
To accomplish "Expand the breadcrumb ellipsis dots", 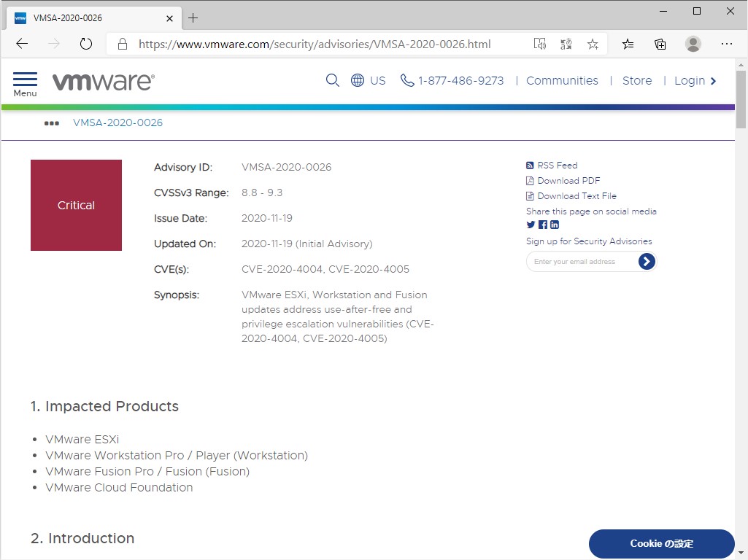I will tap(52, 123).
